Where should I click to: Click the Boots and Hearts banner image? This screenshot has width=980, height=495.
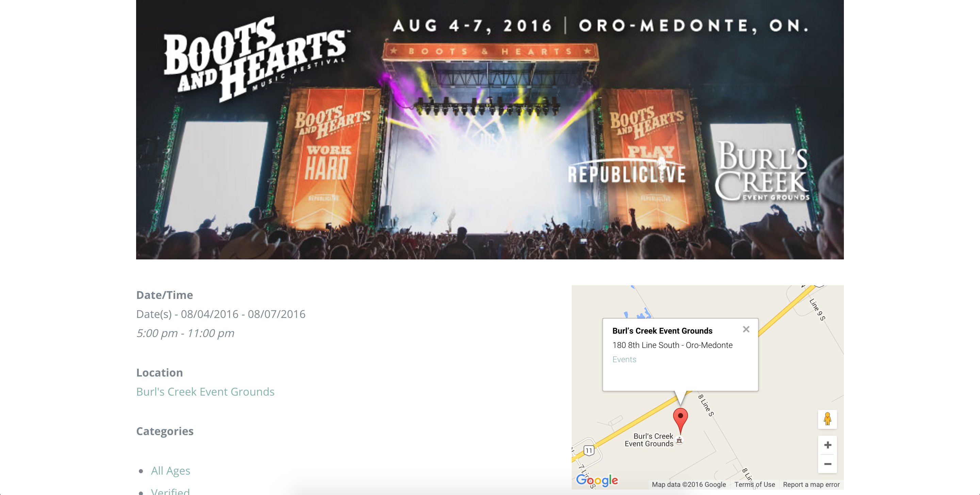point(490,129)
